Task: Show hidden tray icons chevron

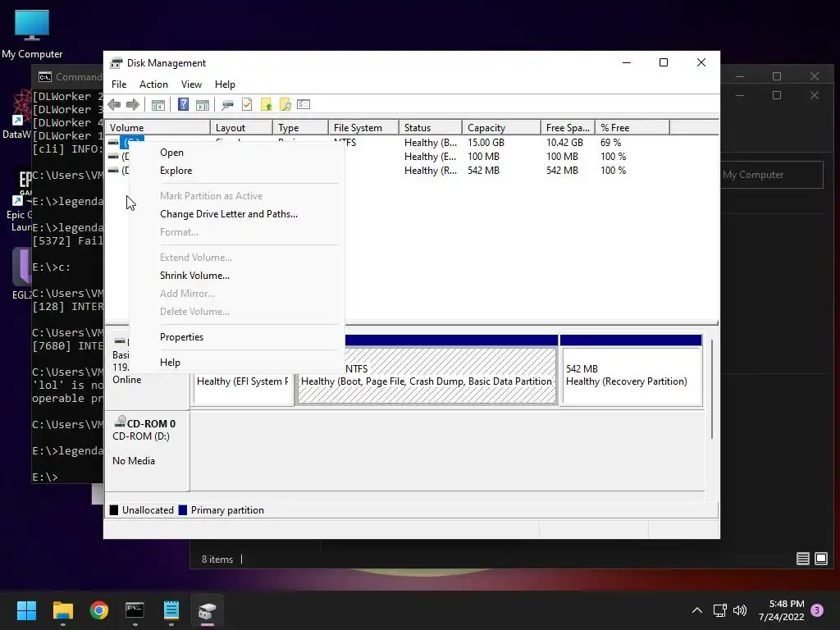Action: [697, 610]
